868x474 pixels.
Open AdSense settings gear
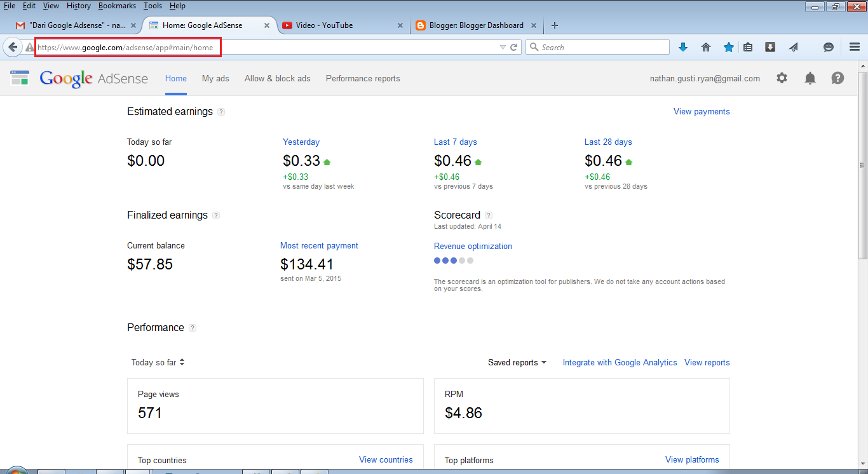(x=782, y=78)
